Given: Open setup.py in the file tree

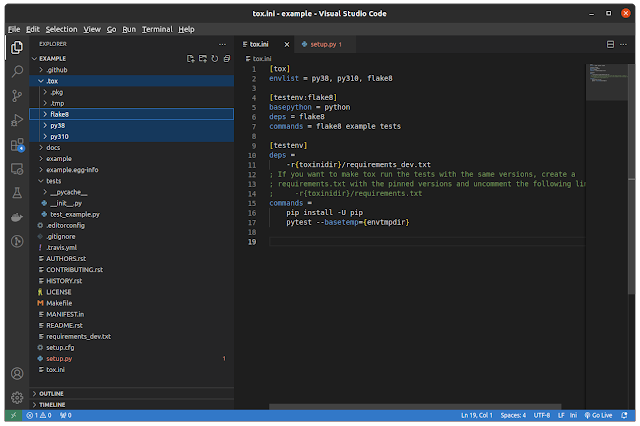Looking at the screenshot, I should click(x=131, y=358).
